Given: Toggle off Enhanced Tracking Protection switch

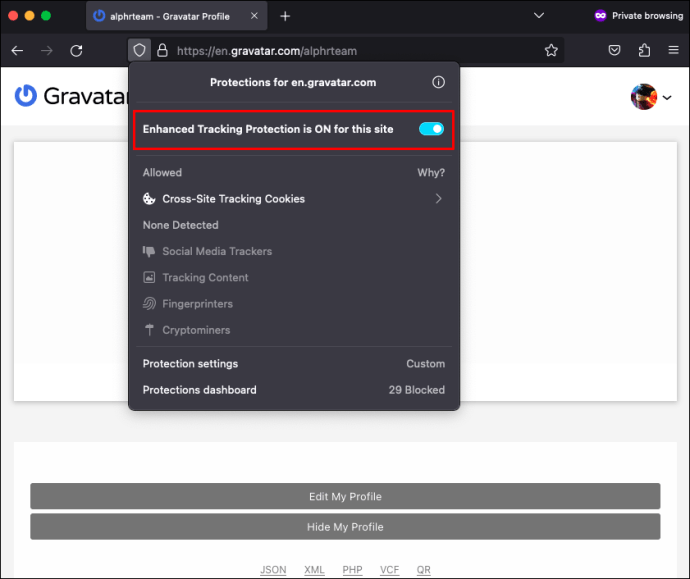Looking at the screenshot, I should pos(431,129).
